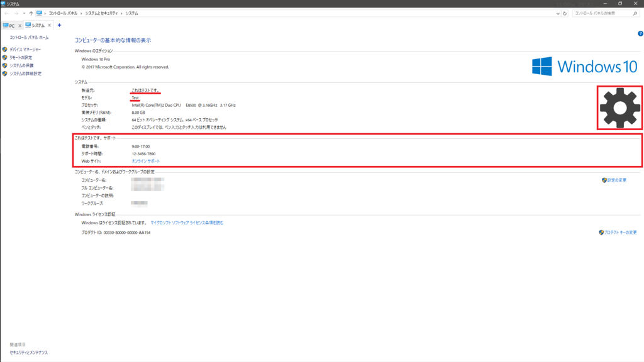Select プロダクト ID 00330-80000-00000-AA154 text
Viewport: 644px width, 362px height.
116,233
